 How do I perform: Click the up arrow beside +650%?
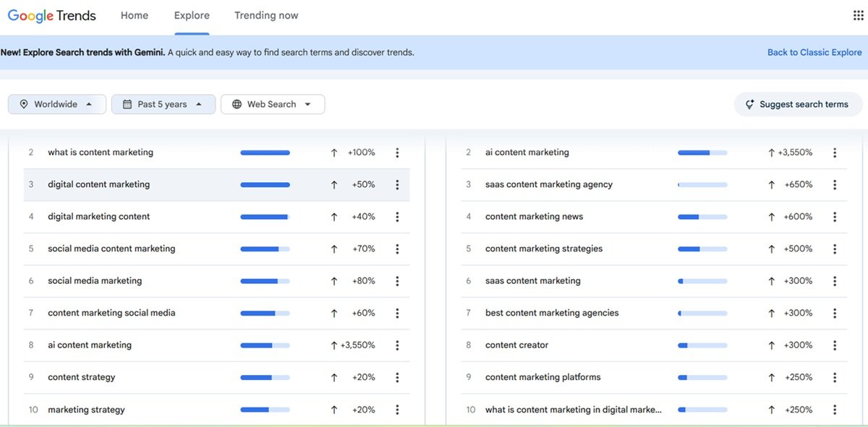[772, 185]
